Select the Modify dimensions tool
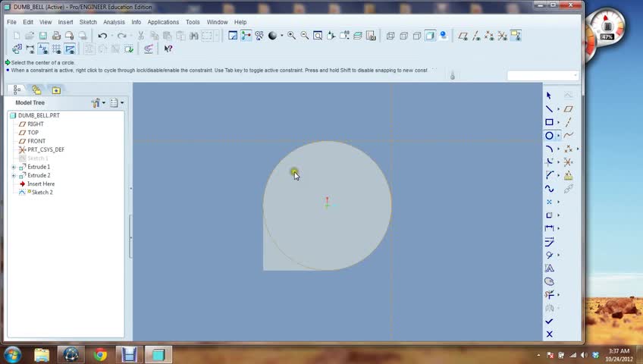Screen dimensions: 643x364 549,242
